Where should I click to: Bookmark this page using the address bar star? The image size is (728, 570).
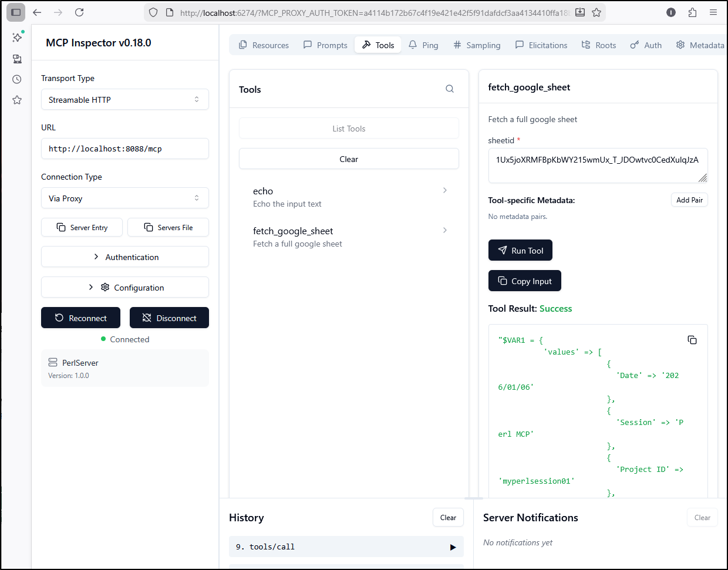click(596, 12)
